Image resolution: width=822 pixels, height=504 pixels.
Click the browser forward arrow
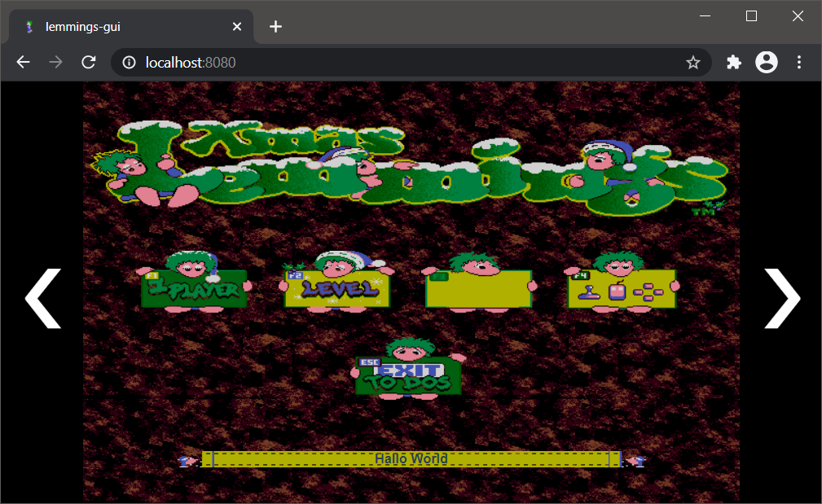55,63
